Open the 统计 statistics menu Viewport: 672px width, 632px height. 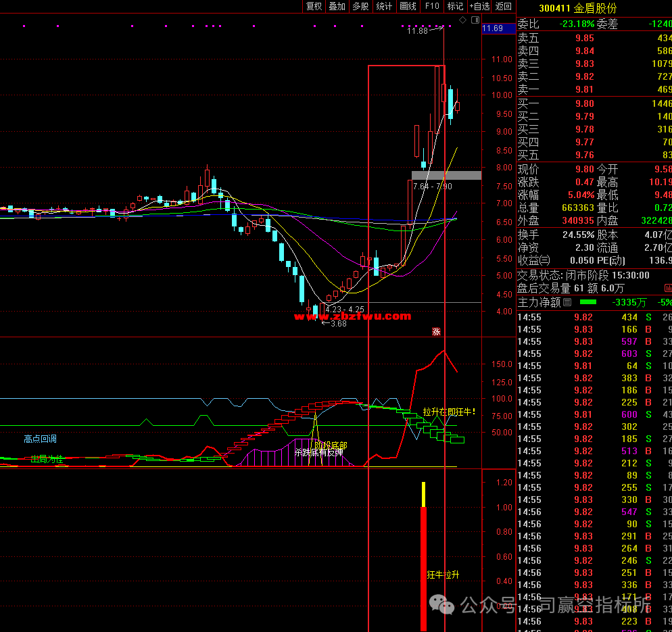click(384, 6)
